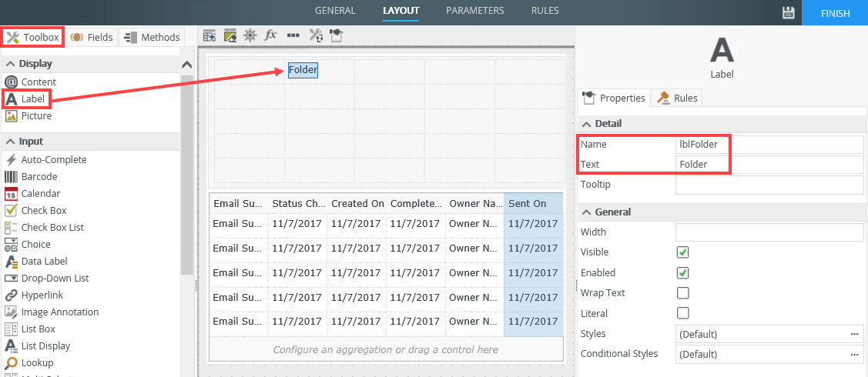Click the eraser clear toolbar icon

click(230, 36)
